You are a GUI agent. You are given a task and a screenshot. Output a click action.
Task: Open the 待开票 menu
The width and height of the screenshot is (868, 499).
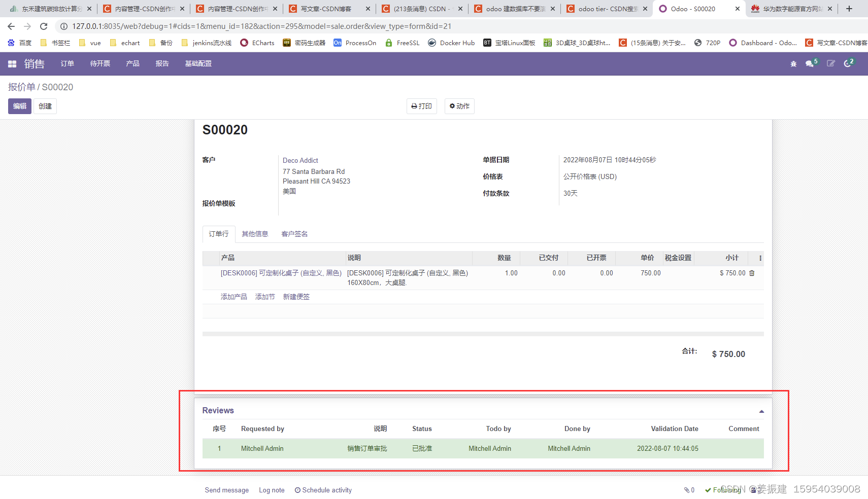(100, 64)
